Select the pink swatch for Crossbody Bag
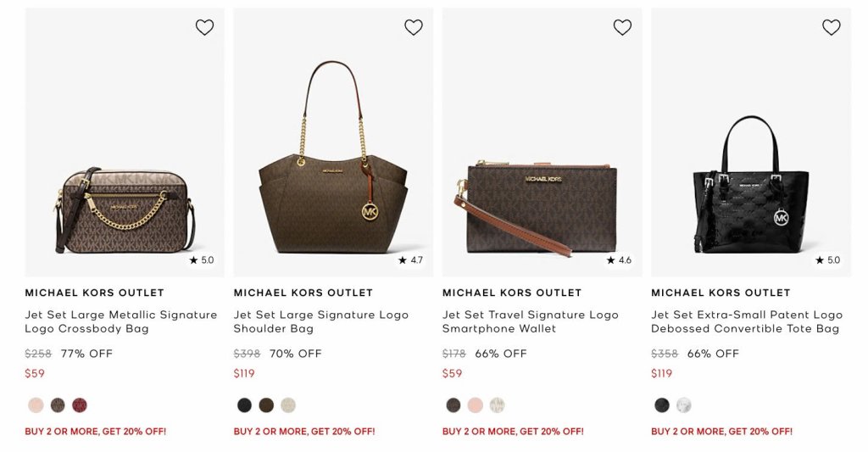The image size is (868, 452). 36,405
